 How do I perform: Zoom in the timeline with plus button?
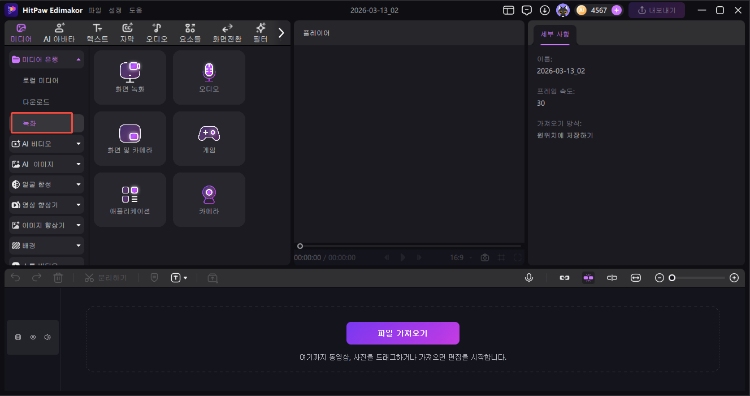coord(734,278)
